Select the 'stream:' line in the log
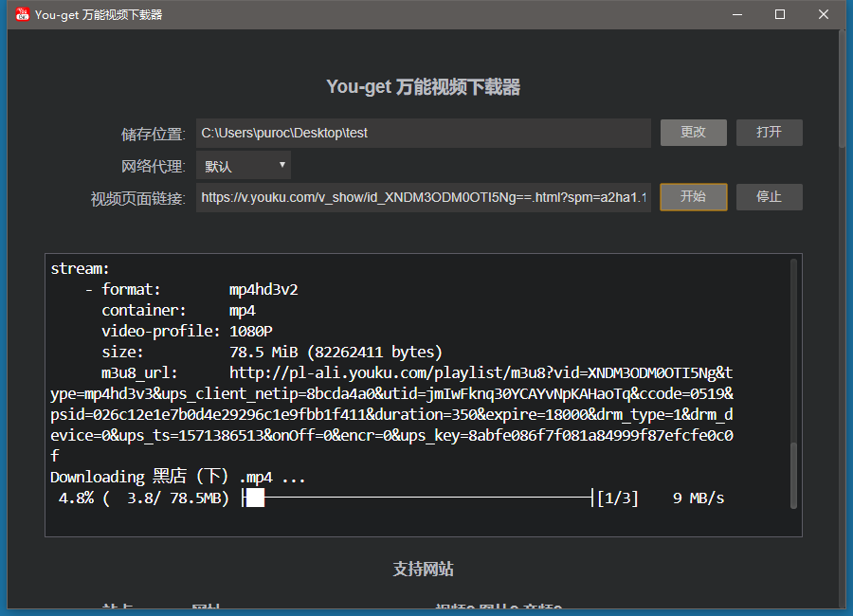 point(80,269)
